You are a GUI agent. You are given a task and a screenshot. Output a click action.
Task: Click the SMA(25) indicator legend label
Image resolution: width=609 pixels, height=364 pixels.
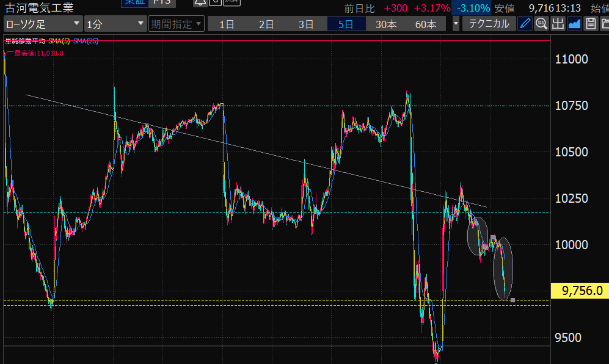[x=86, y=41]
